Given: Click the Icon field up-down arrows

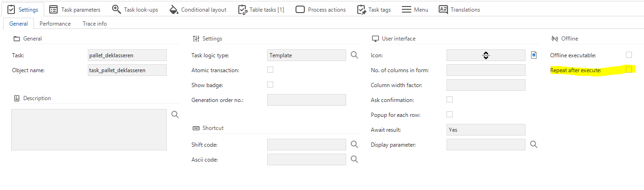Looking at the screenshot, I should point(486,55).
